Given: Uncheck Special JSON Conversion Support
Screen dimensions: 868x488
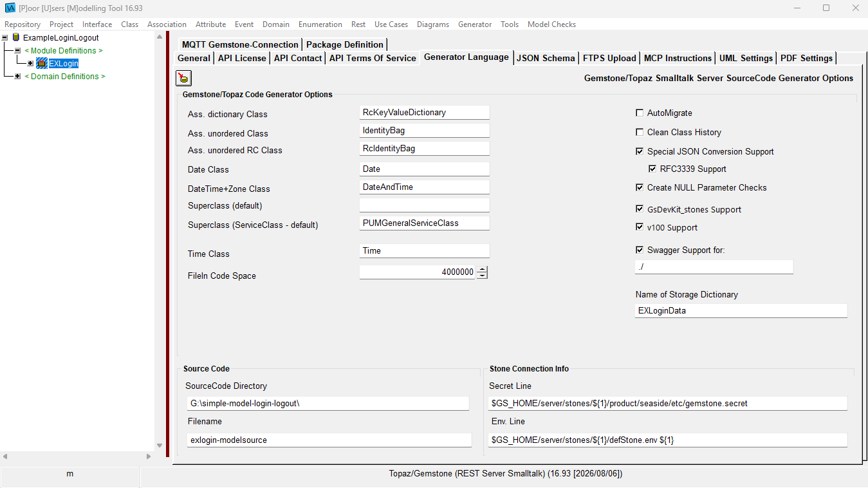Looking at the screenshot, I should pos(640,151).
